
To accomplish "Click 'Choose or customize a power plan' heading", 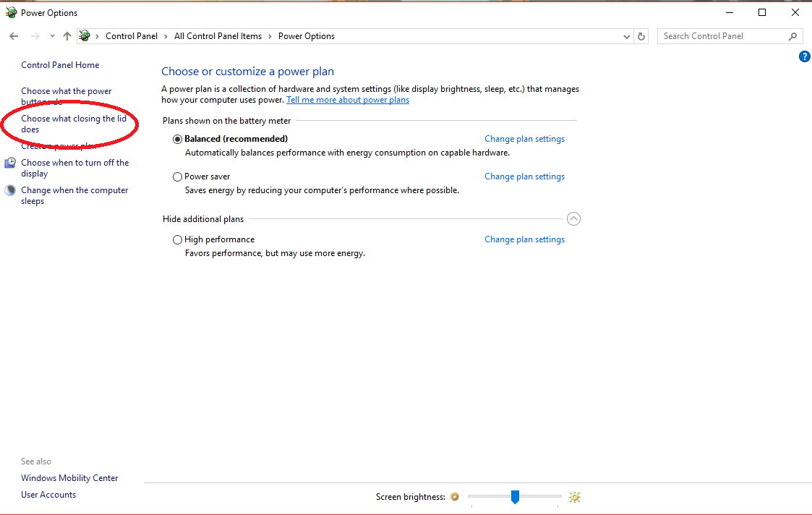I will [247, 72].
